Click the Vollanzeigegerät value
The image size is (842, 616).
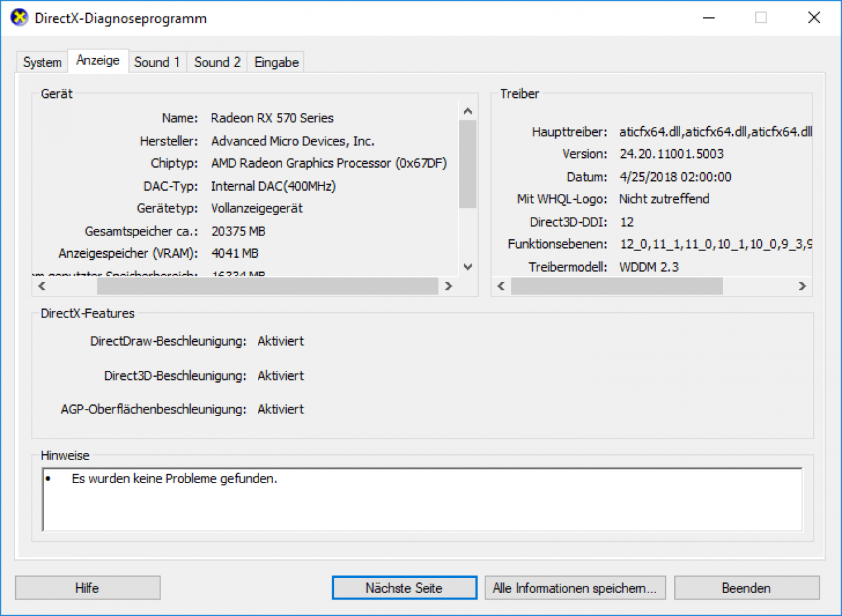(x=257, y=208)
